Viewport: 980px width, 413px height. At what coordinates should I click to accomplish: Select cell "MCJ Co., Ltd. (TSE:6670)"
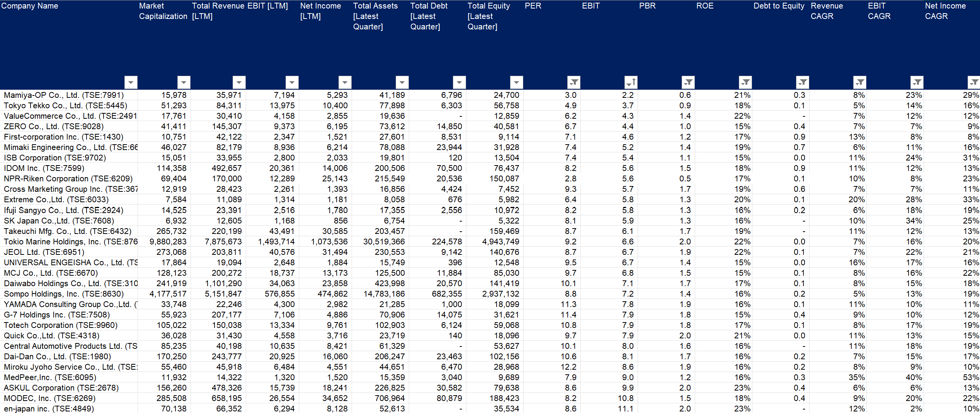(x=69, y=273)
